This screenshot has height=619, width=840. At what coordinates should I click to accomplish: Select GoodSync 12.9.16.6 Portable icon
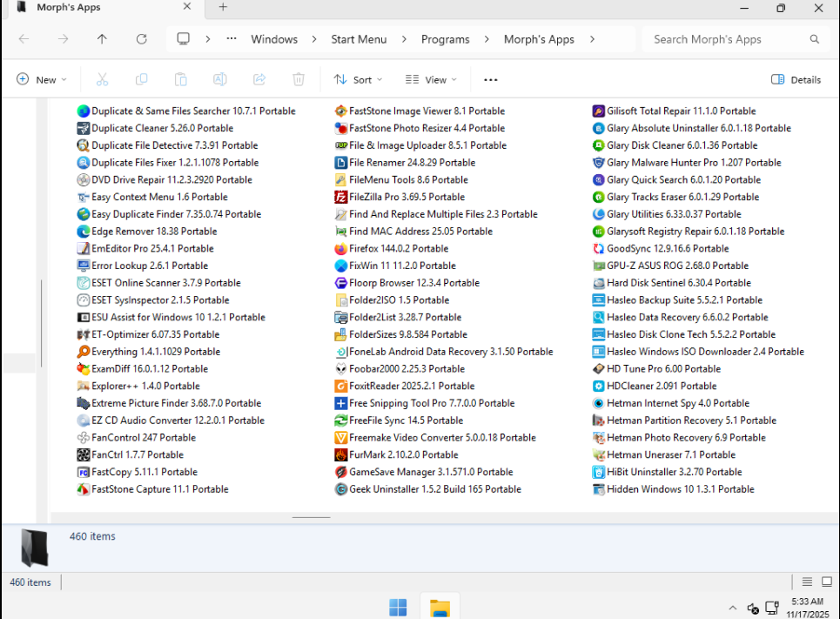pos(599,248)
